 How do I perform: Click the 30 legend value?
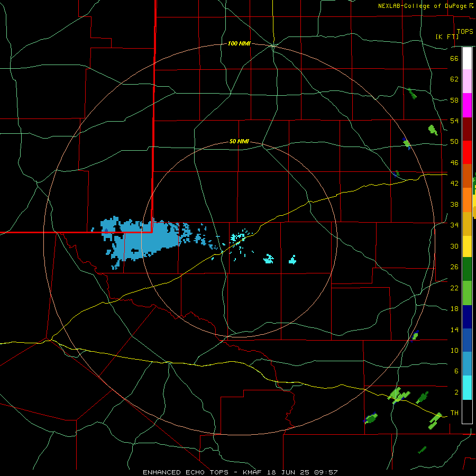[x=454, y=246]
